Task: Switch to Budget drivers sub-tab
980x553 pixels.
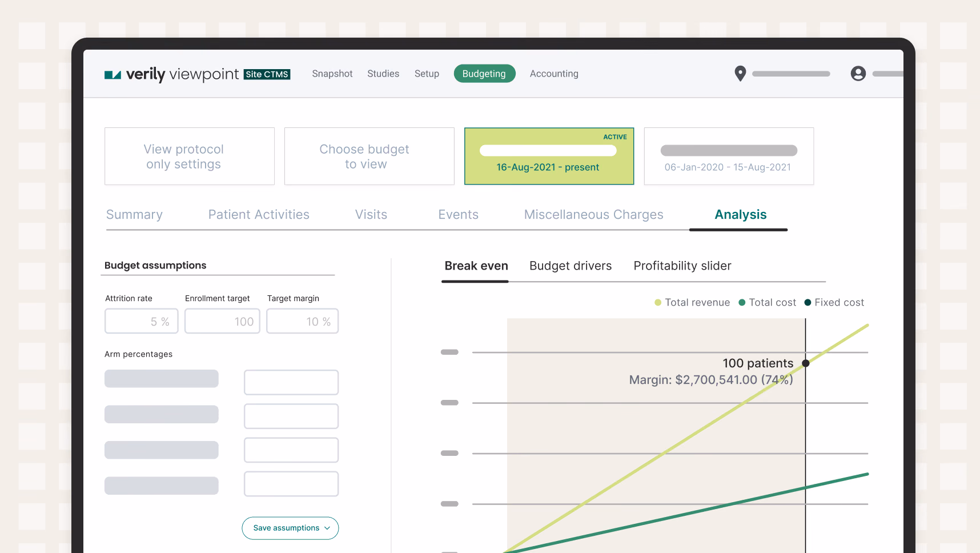Action: 571,266
